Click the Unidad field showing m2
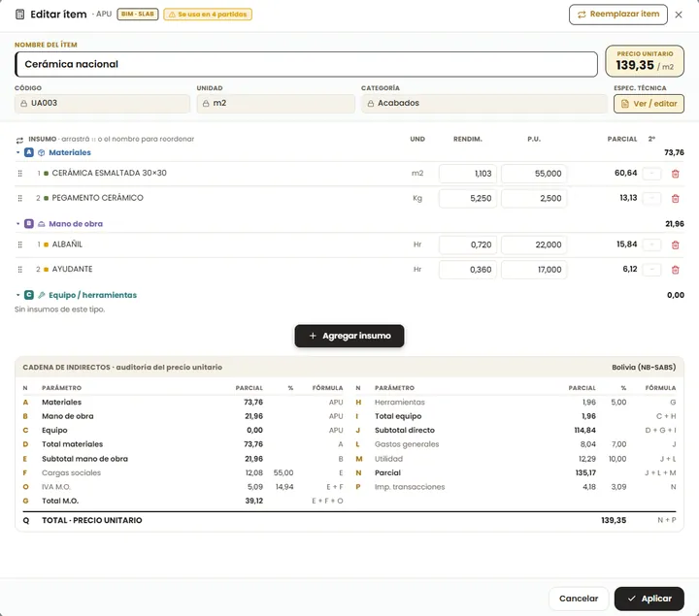 276,104
